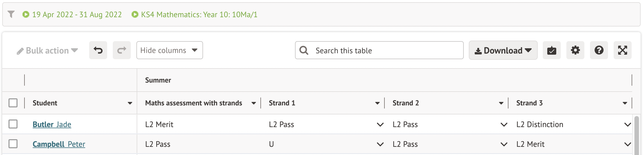The height and width of the screenshot is (155, 644).
Task: Click the undo arrow icon
Action: pos(98,50)
